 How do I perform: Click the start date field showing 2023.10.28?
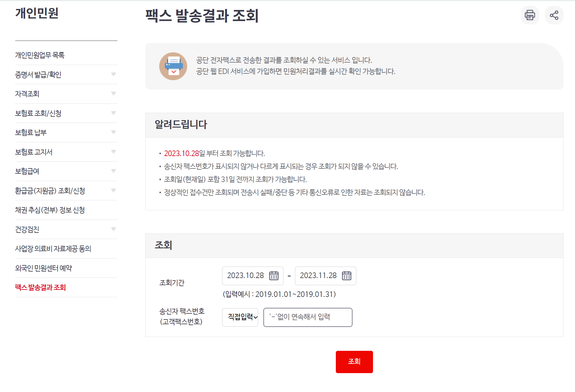246,275
